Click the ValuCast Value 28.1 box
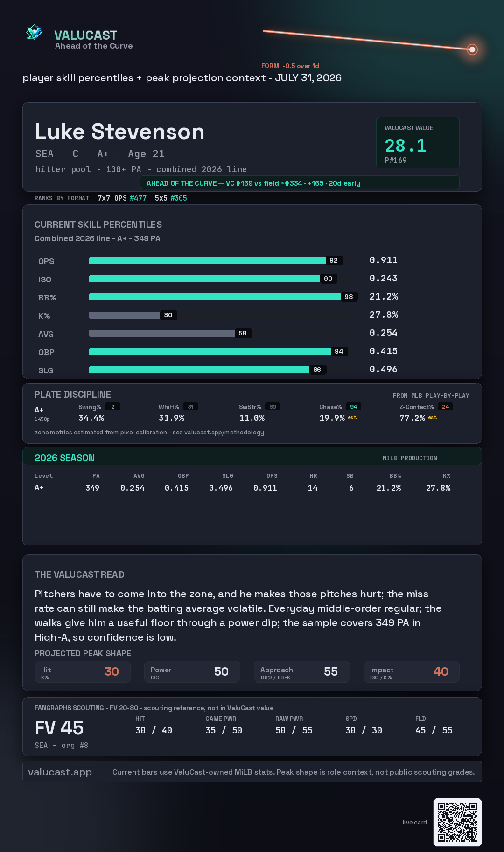The image size is (504, 852). [418, 142]
